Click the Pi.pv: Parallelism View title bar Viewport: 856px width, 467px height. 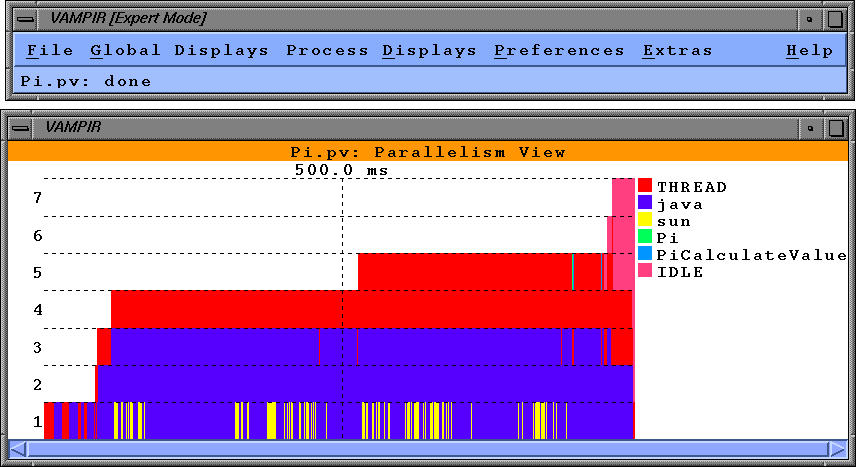(x=428, y=152)
